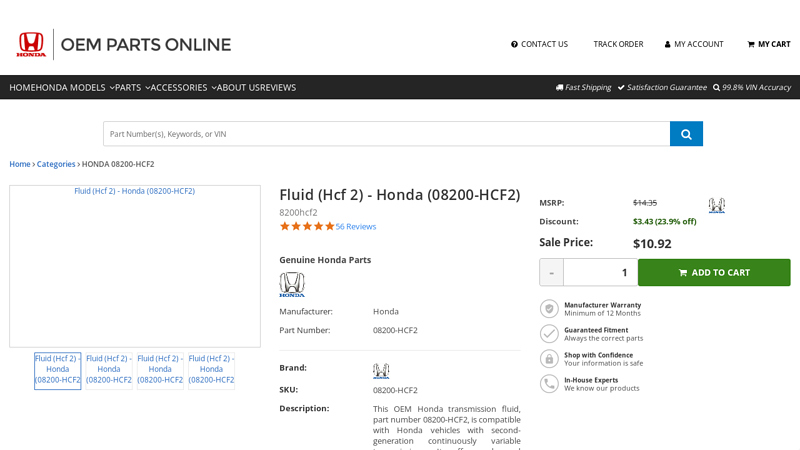Click the Shop with Confidence lock icon

[549, 359]
